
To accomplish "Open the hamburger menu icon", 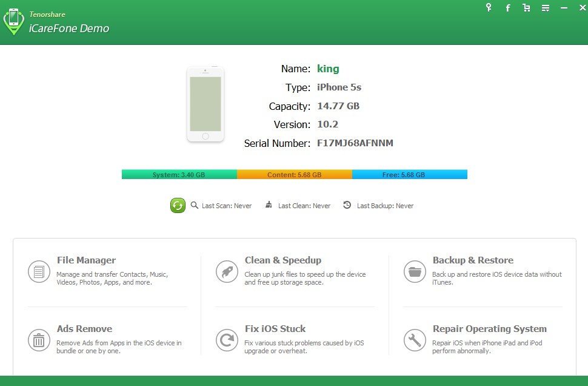I will point(545,8).
